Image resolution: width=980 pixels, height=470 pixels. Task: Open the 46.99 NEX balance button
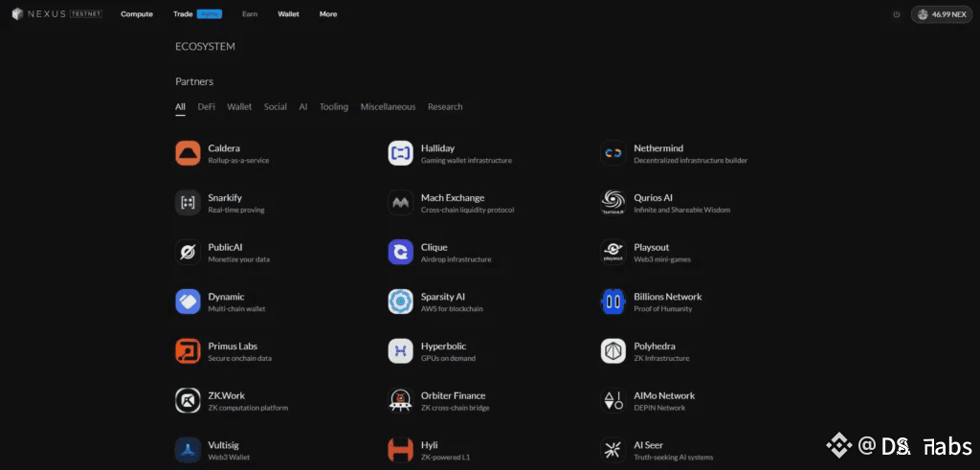click(942, 14)
